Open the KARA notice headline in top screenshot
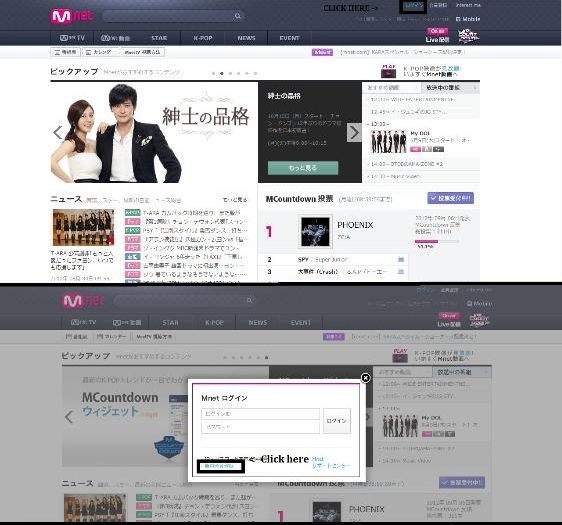The width and height of the screenshot is (562, 525). (x=403, y=52)
